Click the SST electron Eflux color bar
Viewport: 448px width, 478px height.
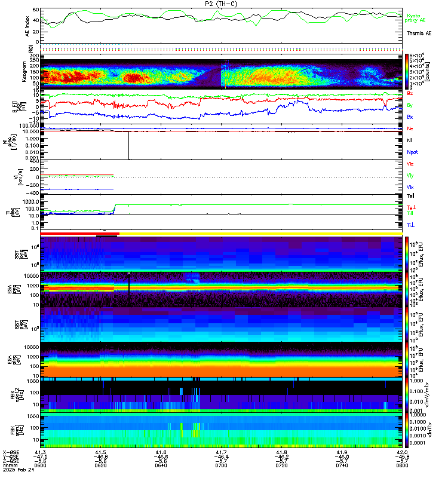407,324
